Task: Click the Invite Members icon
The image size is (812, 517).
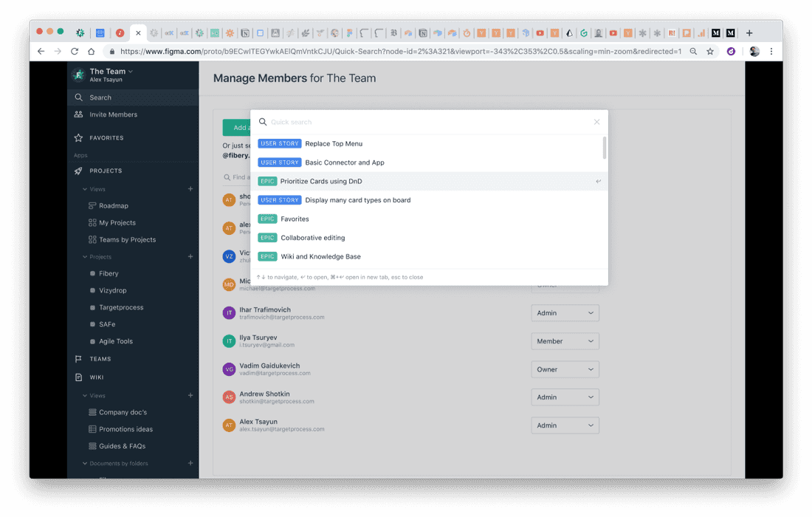Action: 79,114
